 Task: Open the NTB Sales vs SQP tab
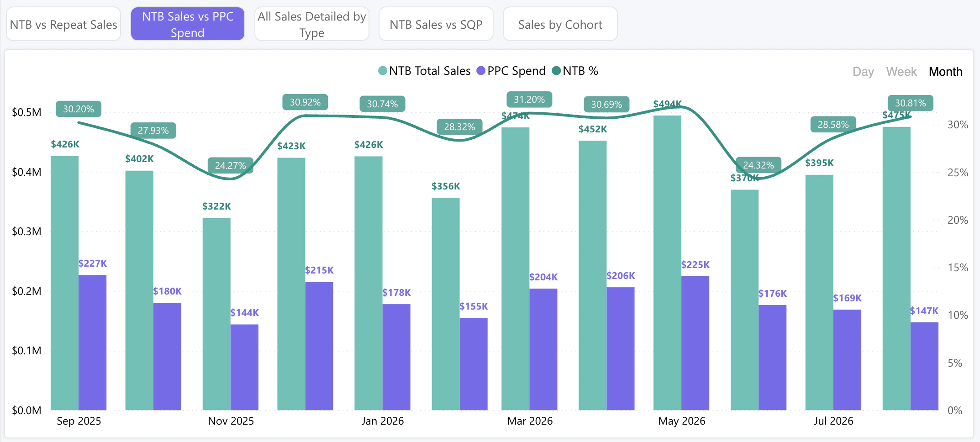[436, 24]
